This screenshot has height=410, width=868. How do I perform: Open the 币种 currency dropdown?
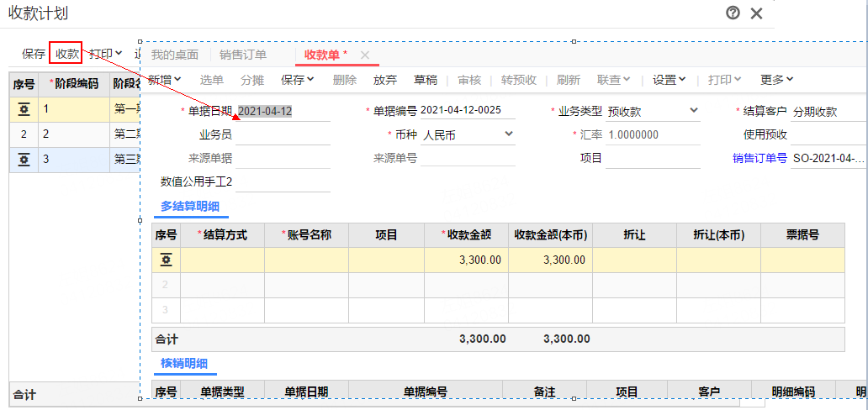[509, 134]
